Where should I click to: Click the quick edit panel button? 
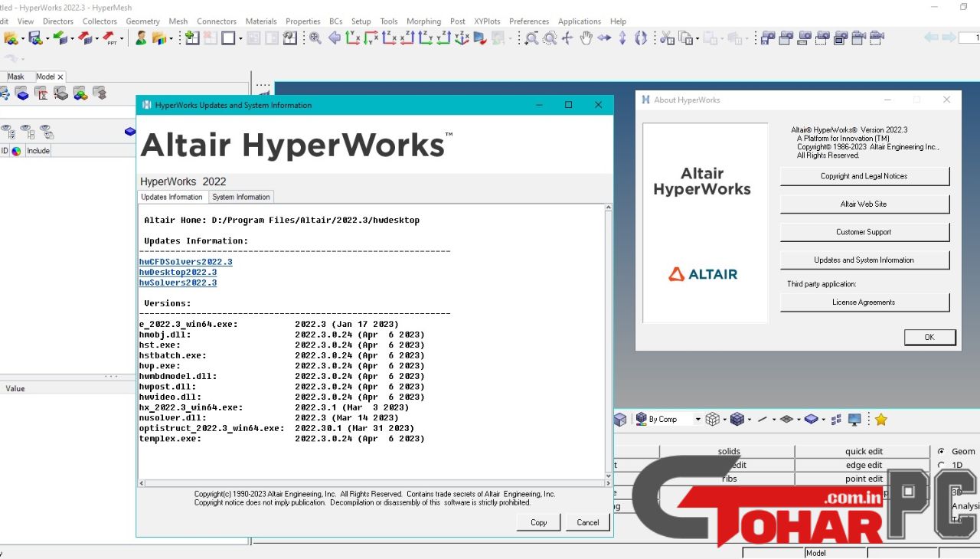pyautogui.click(x=864, y=452)
